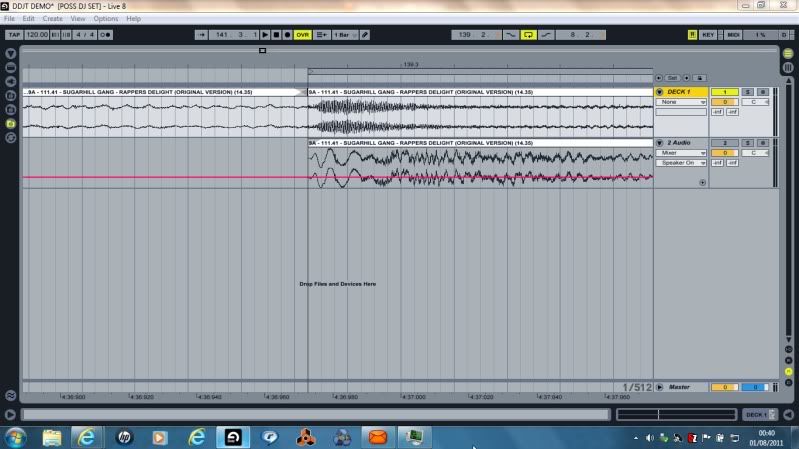Toggle the Loop switch in the transport

528,34
